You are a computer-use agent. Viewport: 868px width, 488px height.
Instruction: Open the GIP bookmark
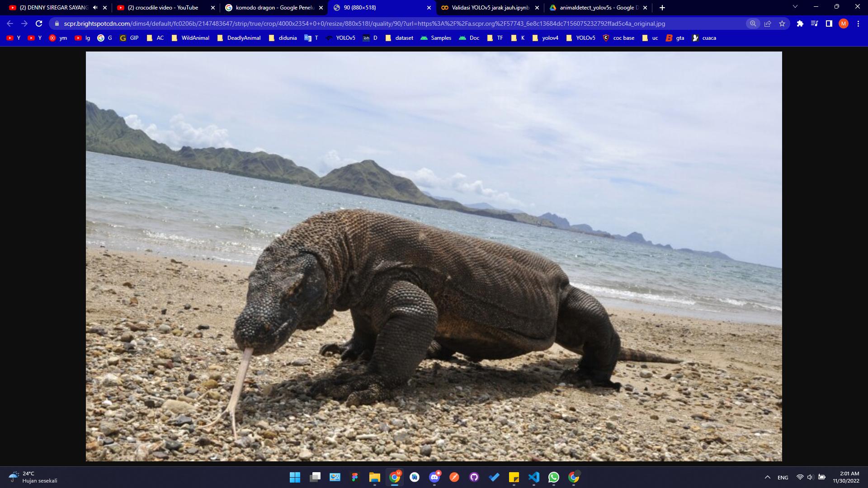point(129,38)
